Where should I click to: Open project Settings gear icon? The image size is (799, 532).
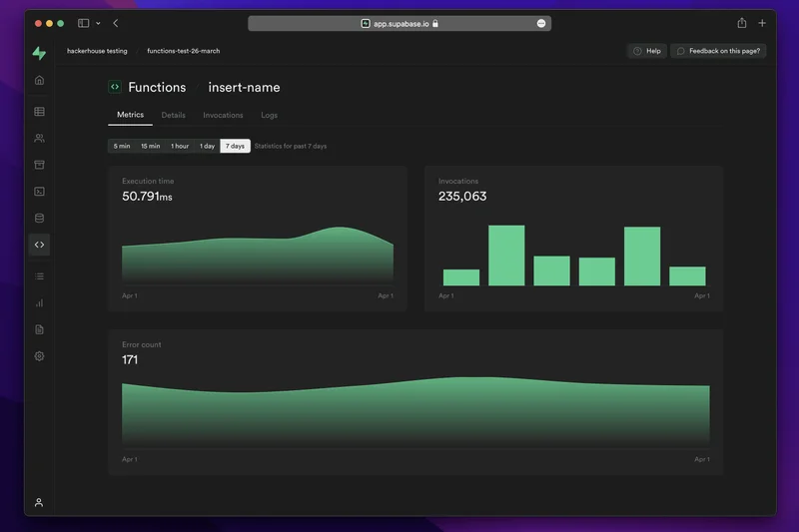coord(39,355)
